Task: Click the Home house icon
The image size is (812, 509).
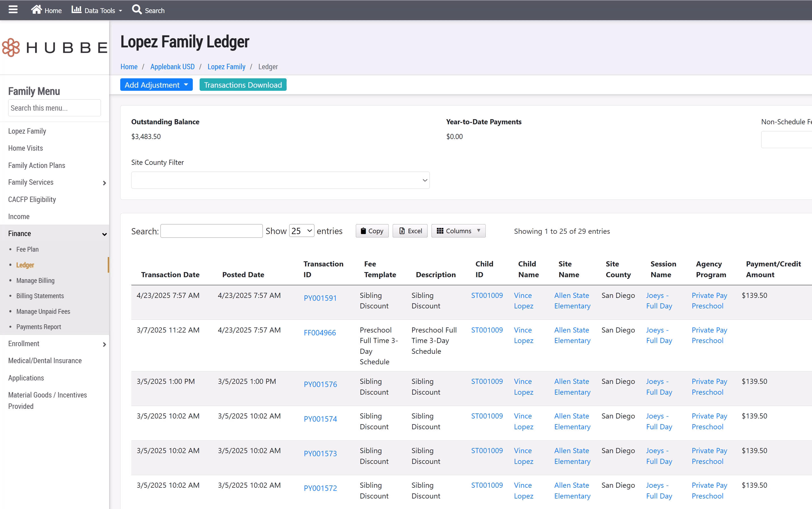Action: pos(36,9)
